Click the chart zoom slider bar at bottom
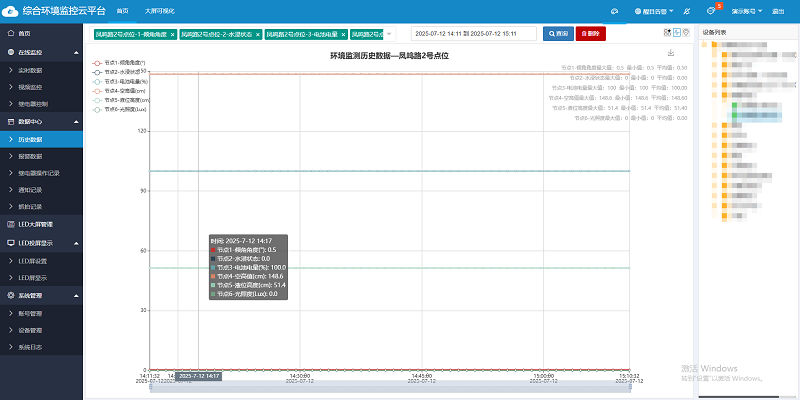800x400 pixels. pos(388,386)
